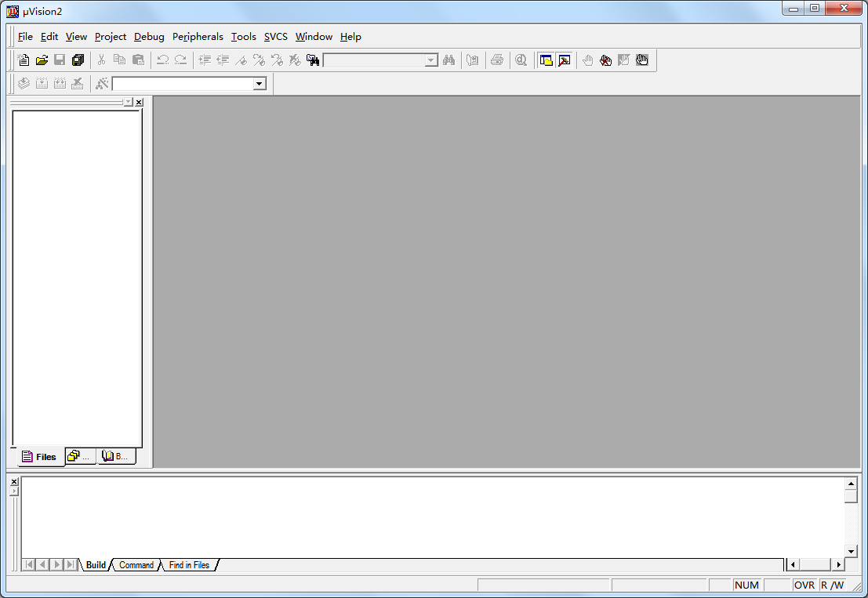Click the Indent selected text icon
Image resolution: width=868 pixels, height=598 pixels.
[x=205, y=60]
